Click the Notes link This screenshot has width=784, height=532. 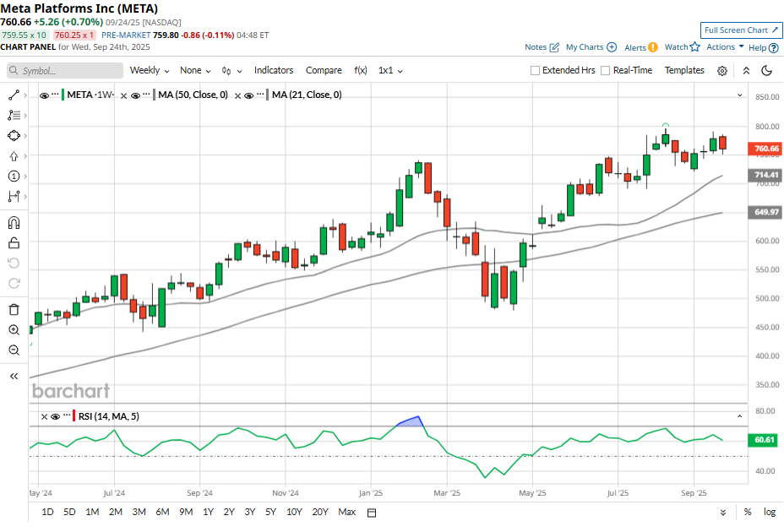pos(542,47)
